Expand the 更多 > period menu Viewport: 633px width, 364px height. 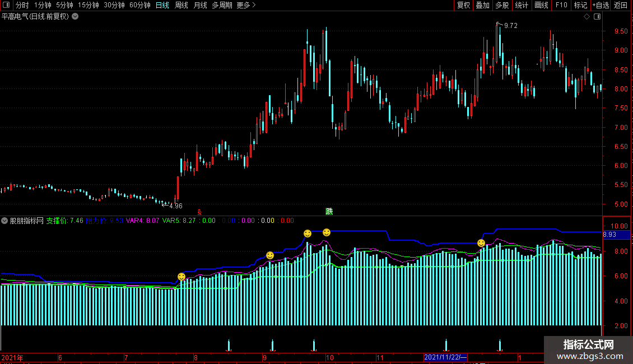point(246,5)
